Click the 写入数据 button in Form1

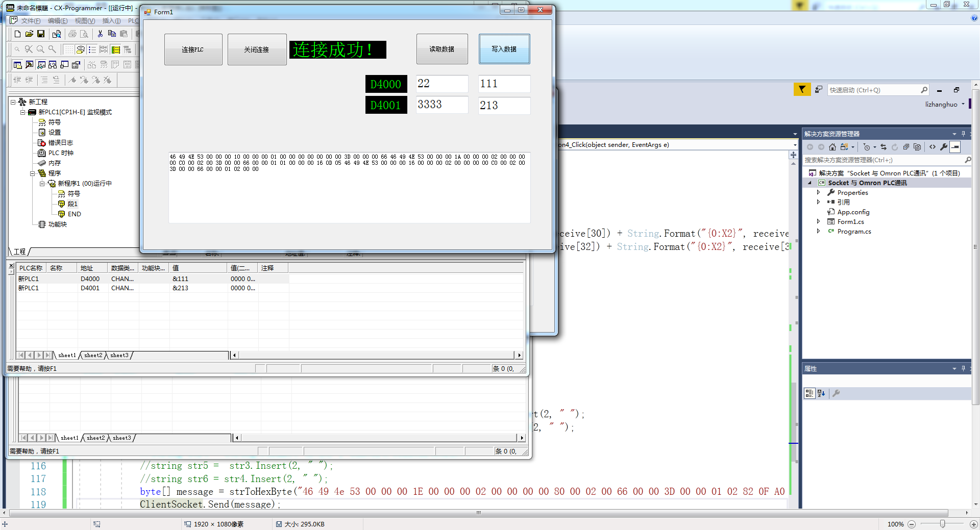pos(504,49)
